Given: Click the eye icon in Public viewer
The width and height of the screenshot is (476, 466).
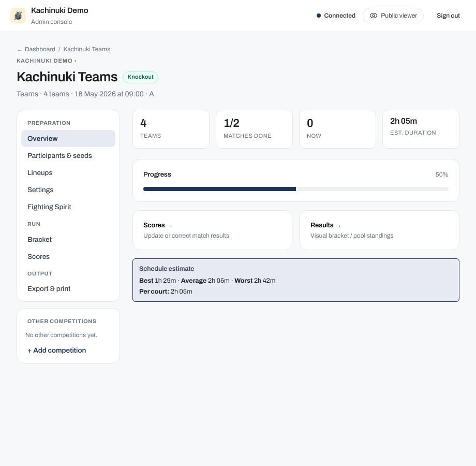Looking at the screenshot, I should 374,16.
